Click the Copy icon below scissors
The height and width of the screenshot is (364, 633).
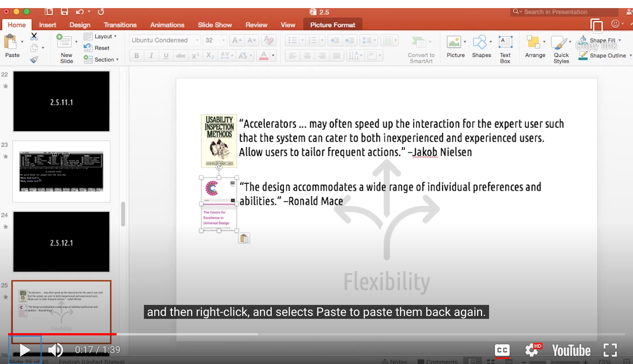[x=34, y=48]
